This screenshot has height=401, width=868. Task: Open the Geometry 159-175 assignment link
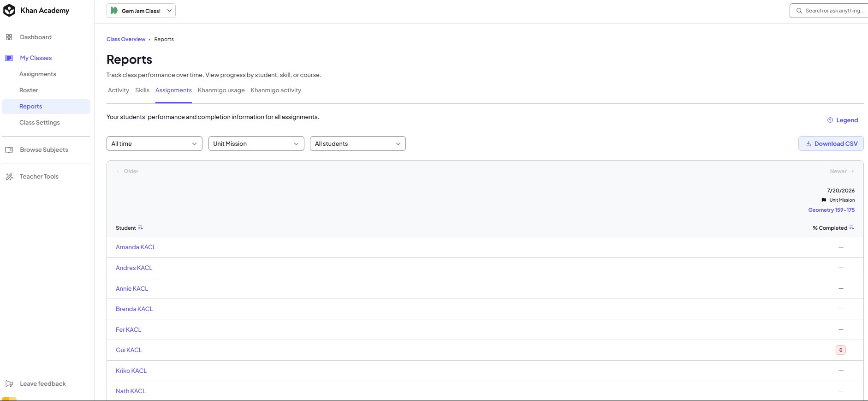point(832,210)
